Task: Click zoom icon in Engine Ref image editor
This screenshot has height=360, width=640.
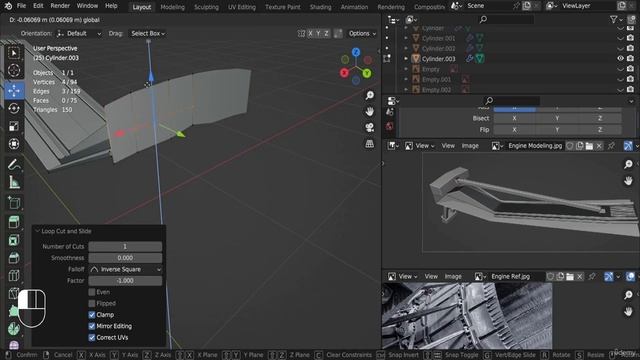Action: tap(628, 295)
